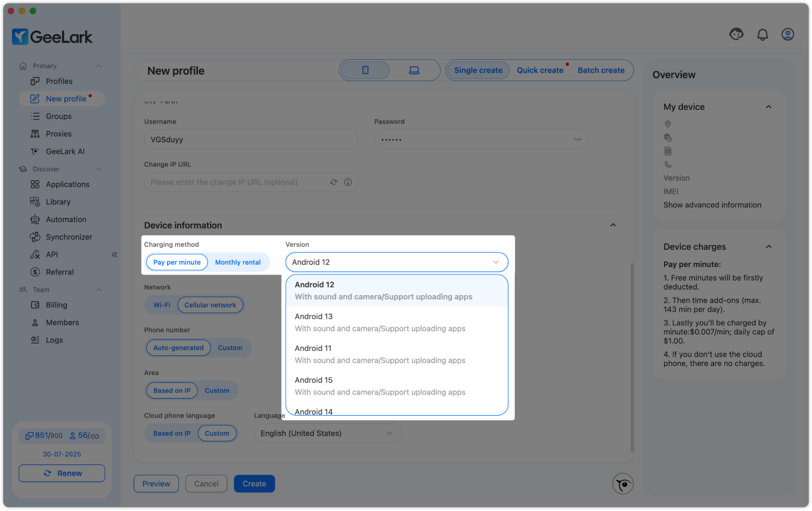812x511 pixels.
Task: Collapse the Team sidebar group
Action: (x=98, y=289)
